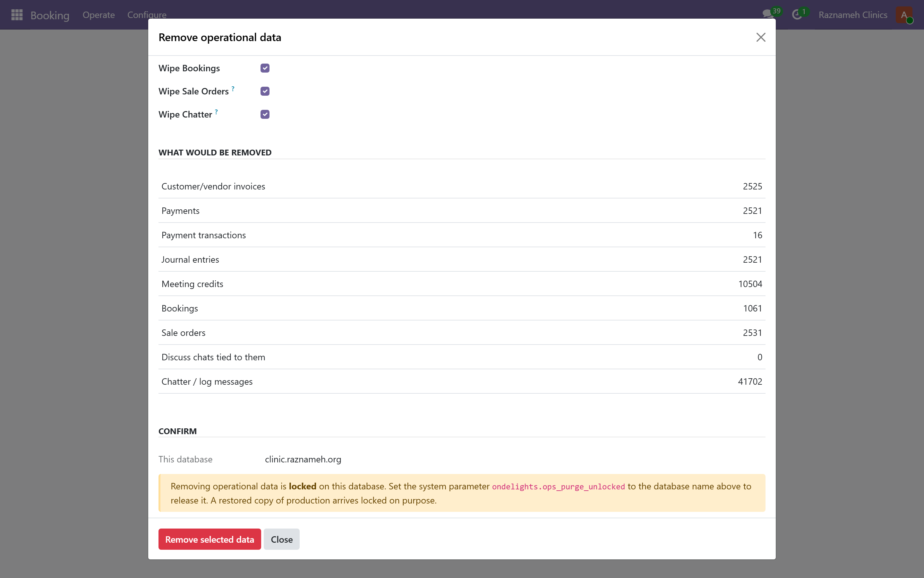Click the 41702 count value

750,381
